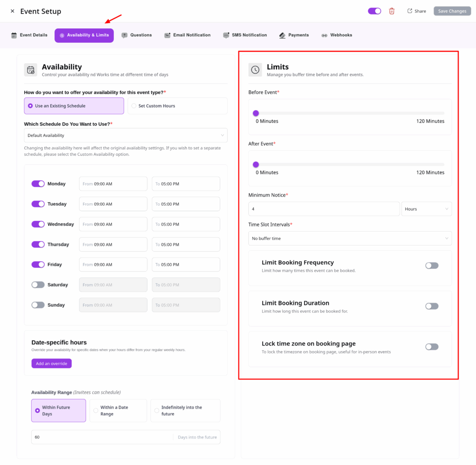Viewport: 476px width, 465px height.
Task: Click the SMS Notification tab icon
Action: coord(226,35)
